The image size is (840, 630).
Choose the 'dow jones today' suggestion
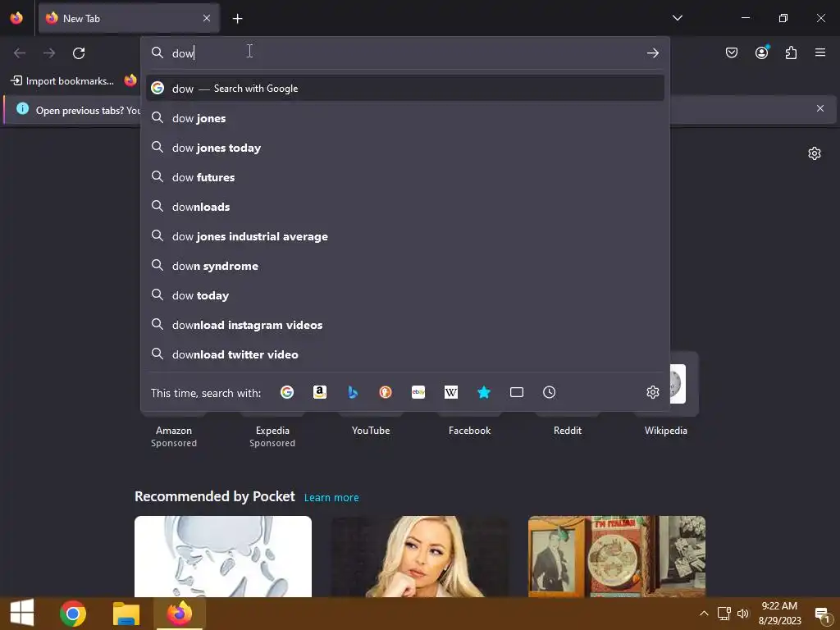(405, 148)
